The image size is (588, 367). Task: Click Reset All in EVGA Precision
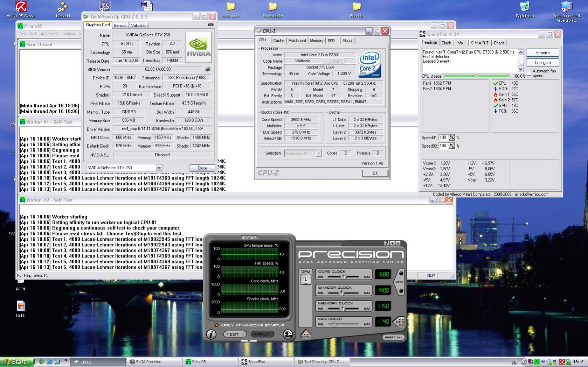tap(393, 337)
